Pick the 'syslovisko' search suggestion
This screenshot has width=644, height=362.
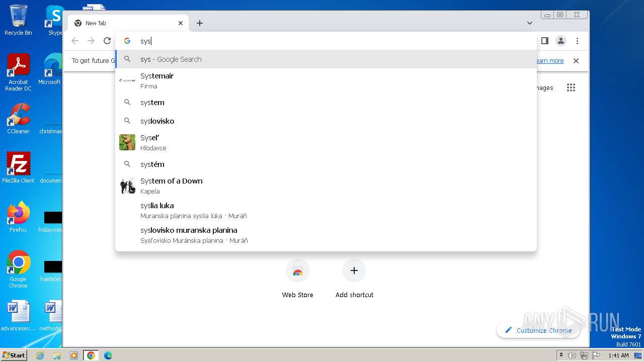coord(326,121)
